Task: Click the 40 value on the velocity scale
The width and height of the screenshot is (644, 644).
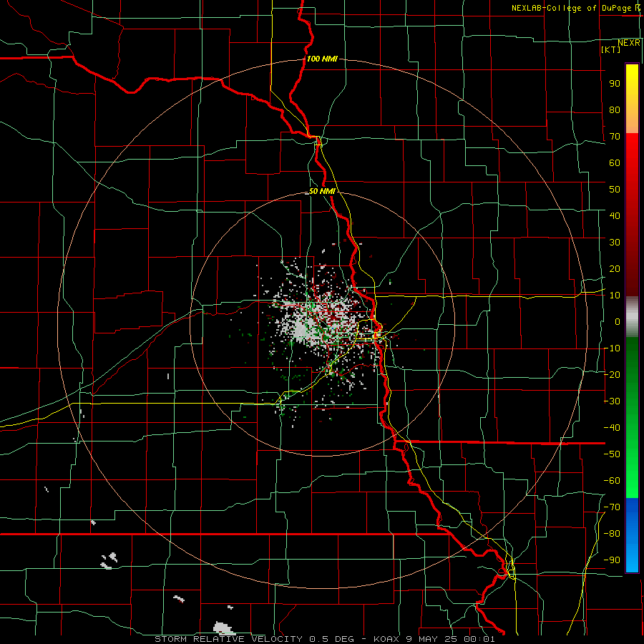Action: (x=615, y=215)
